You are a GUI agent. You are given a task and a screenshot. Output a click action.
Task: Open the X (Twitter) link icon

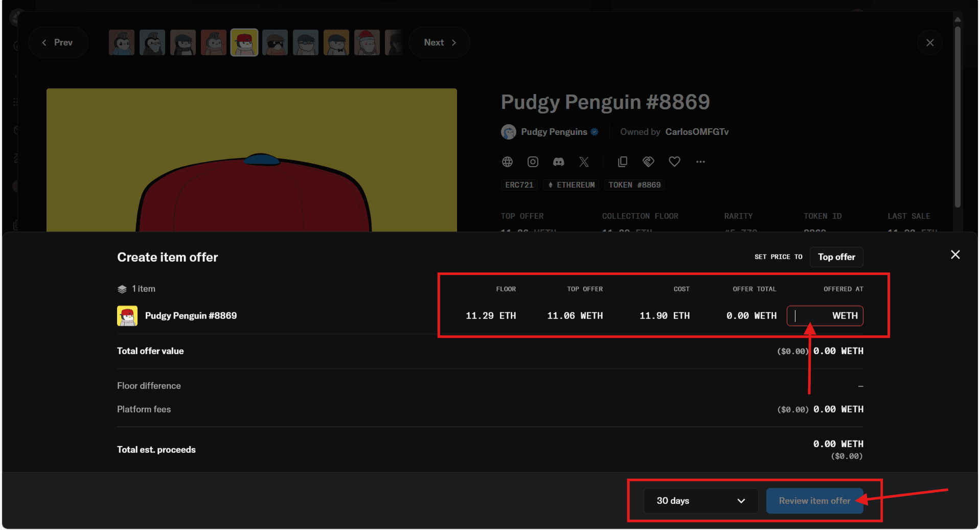[584, 162]
